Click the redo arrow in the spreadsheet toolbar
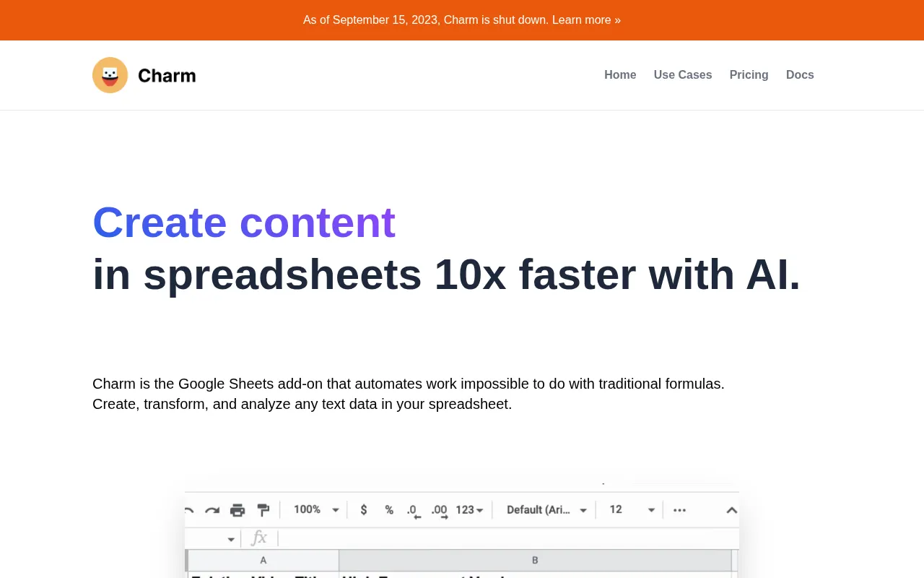The height and width of the screenshot is (578, 924). [x=212, y=510]
